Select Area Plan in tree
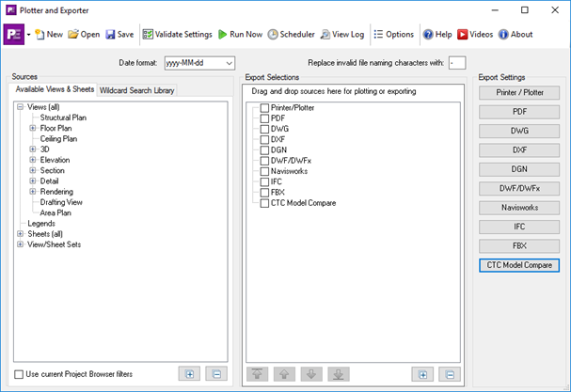Viewport: 571px width, 392px height. click(56, 213)
